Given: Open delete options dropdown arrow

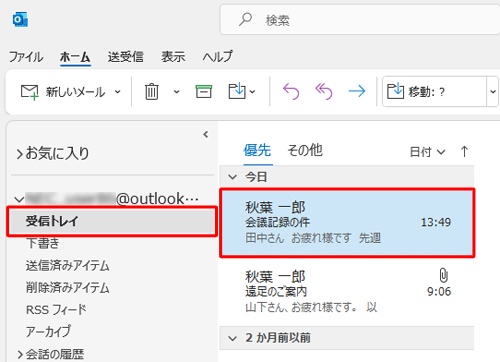Looking at the screenshot, I should click(177, 92).
